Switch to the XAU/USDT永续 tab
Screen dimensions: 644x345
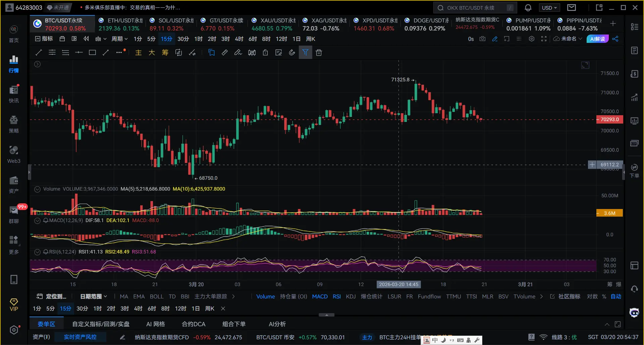pyautogui.click(x=273, y=24)
